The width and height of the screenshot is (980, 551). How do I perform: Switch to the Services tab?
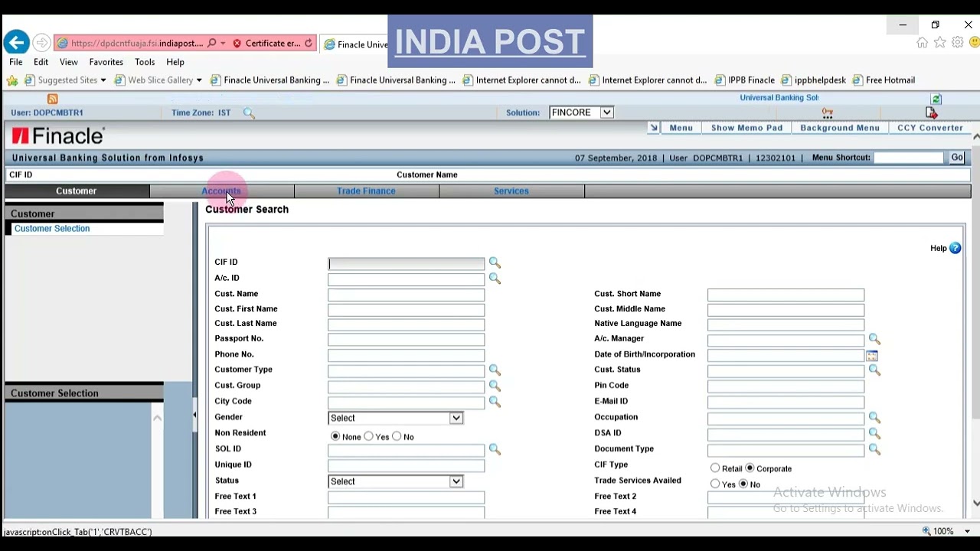(511, 191)
